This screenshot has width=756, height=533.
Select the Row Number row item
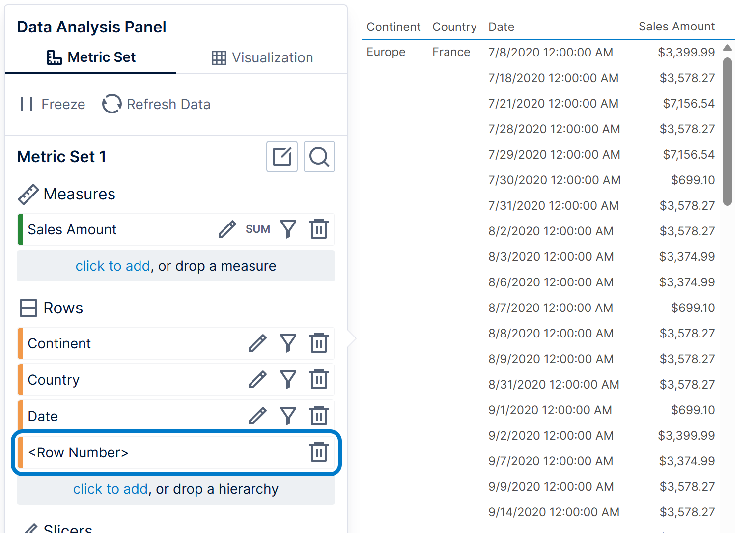[176, 452]
